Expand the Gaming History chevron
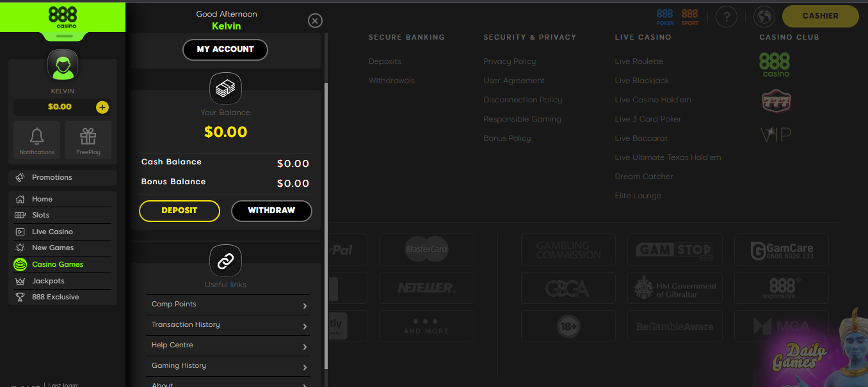The image size is (868, 387). click(305, 367)
